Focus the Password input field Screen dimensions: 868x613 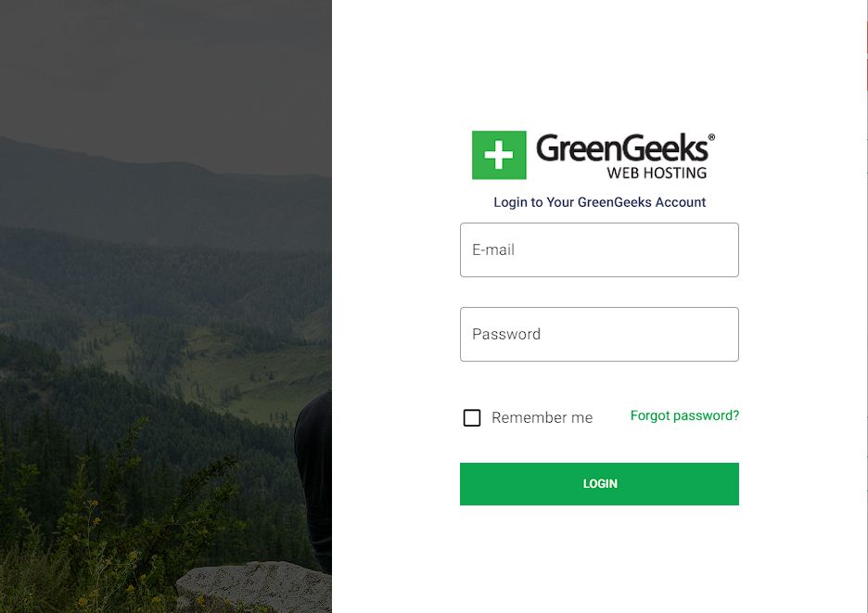coord(599,335)
